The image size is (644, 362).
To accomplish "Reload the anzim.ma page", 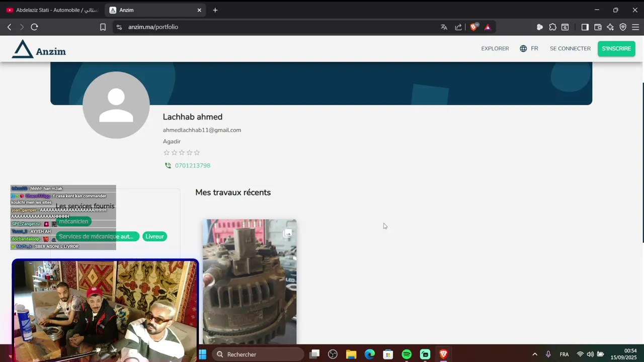I will (x=34, y=27).
